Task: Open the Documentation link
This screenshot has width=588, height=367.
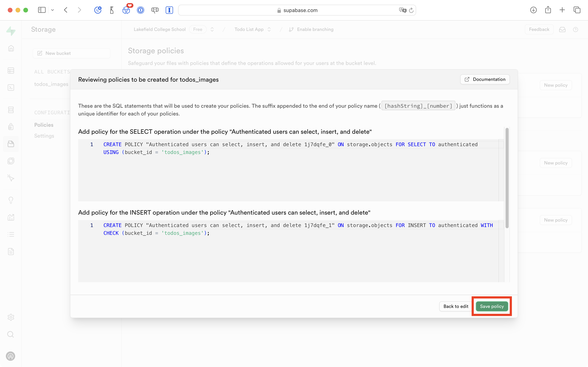Action: click(485, 79)
